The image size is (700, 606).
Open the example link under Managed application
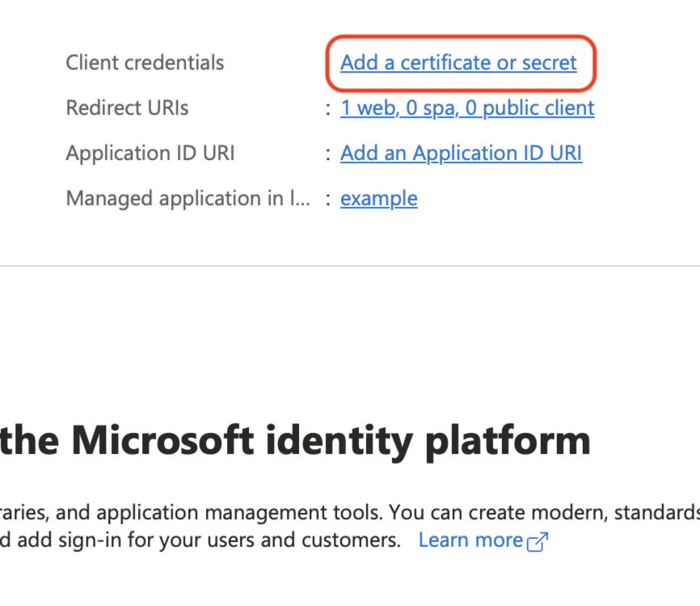(378, 199)
